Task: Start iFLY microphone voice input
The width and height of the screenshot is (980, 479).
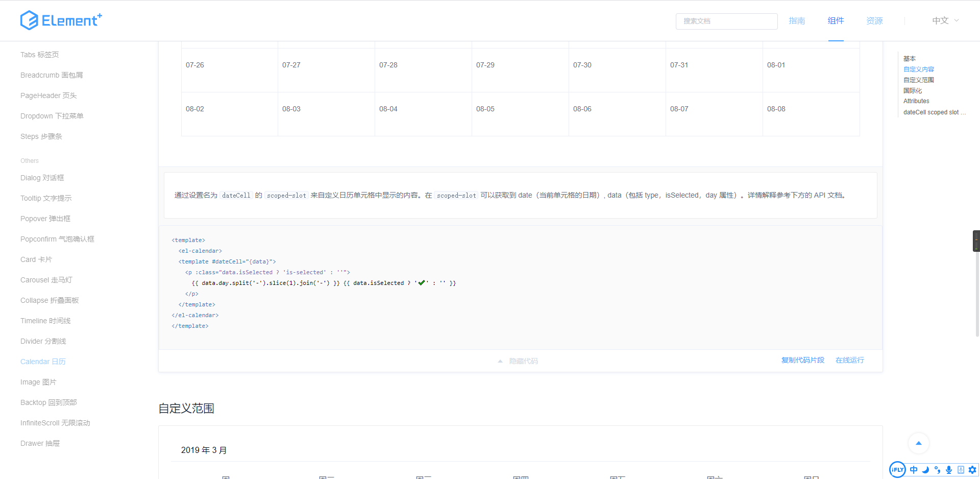Action: point(949,470)
